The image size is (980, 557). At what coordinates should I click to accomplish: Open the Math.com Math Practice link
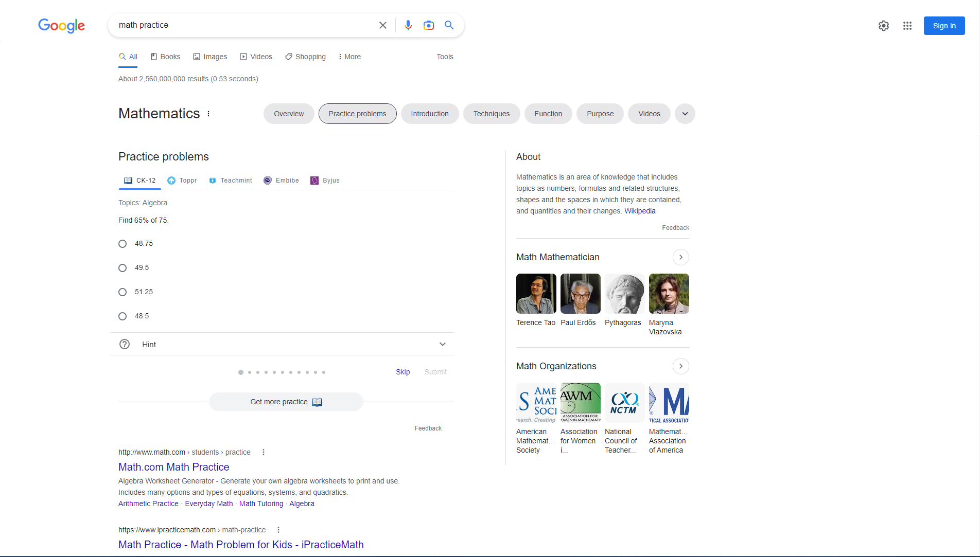173,467
